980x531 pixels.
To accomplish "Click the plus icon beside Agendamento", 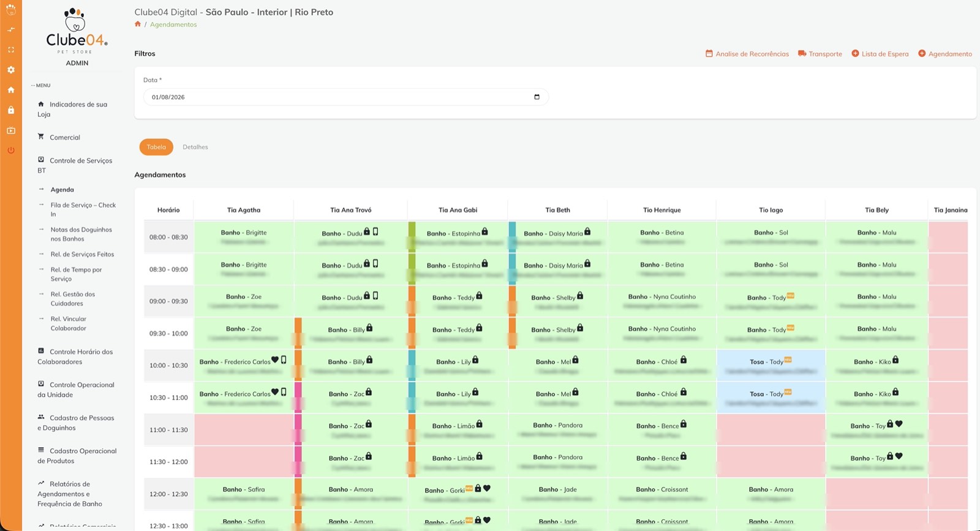I will (x=922, y=54).
